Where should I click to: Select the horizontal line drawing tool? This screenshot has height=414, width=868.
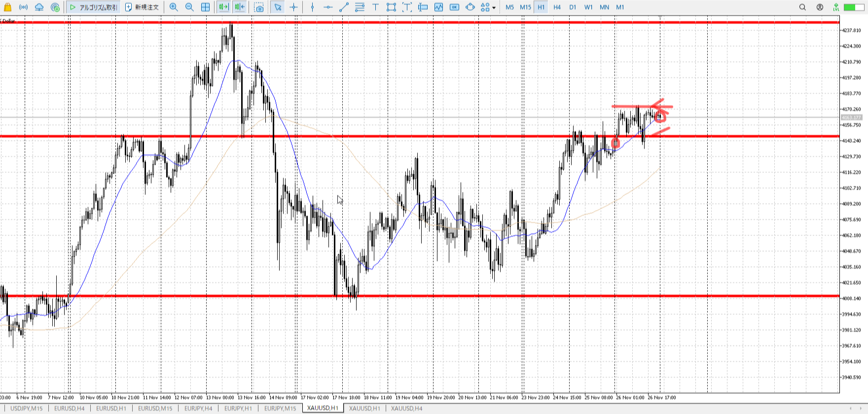pyautogui.click(x=328, y=7)
